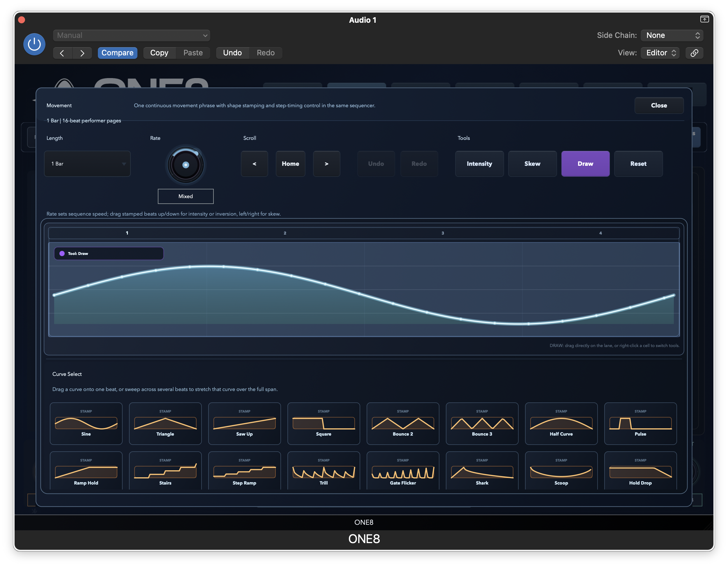Select the Stairs stamp curve
The height and width of the screenshot is (567, 728).
[x=165, y=471]
